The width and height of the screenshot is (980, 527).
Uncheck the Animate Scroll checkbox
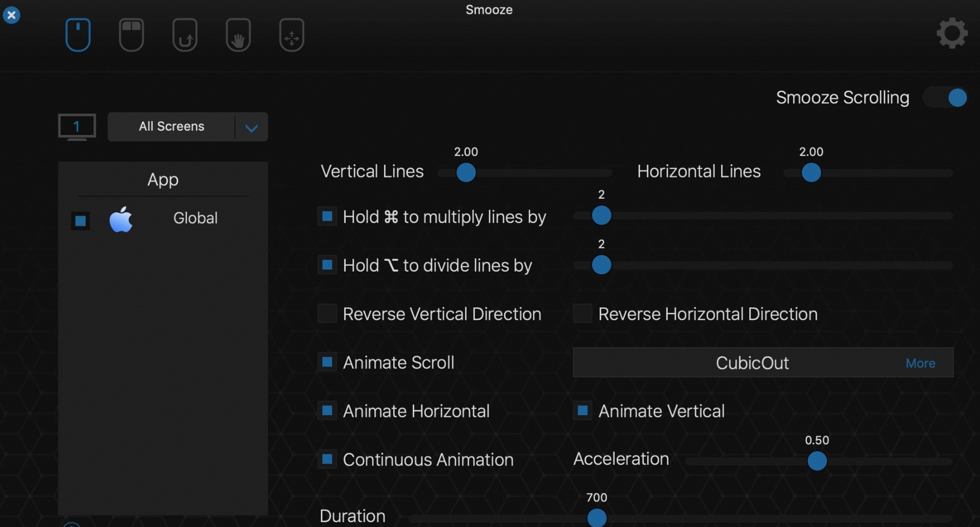click(x=327, y=362)
